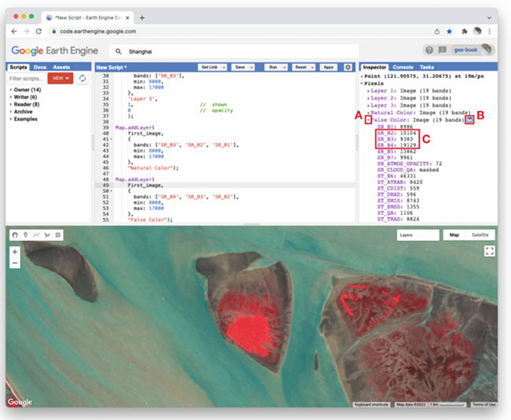Fold code at line 50
The width and height of the screenshot is (511, 420).
[112, 191]
